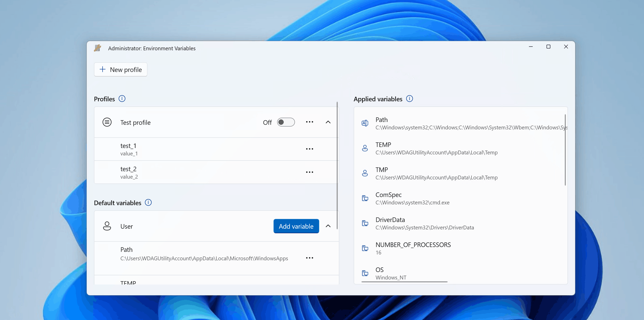Screen dimensions: 644x320
Task: Click the Add variable button for User
Action: pos(296,226)
